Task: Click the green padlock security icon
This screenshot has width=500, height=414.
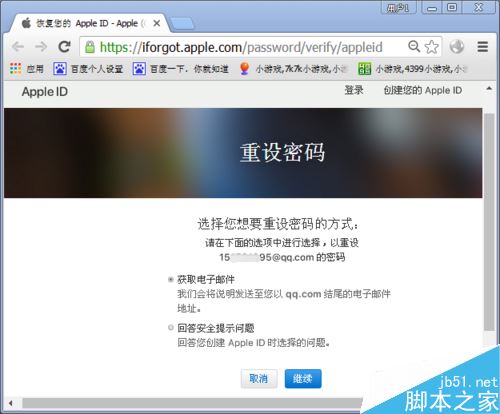Action: (x=90, y=47)
